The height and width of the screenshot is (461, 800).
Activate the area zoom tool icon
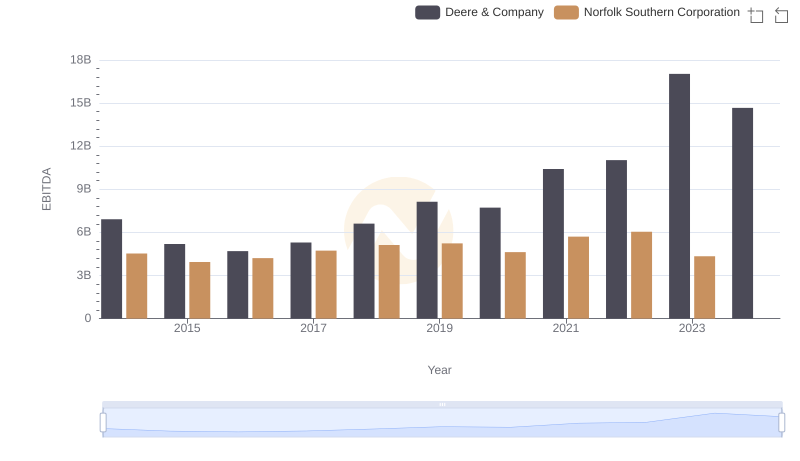click(756, 15)
